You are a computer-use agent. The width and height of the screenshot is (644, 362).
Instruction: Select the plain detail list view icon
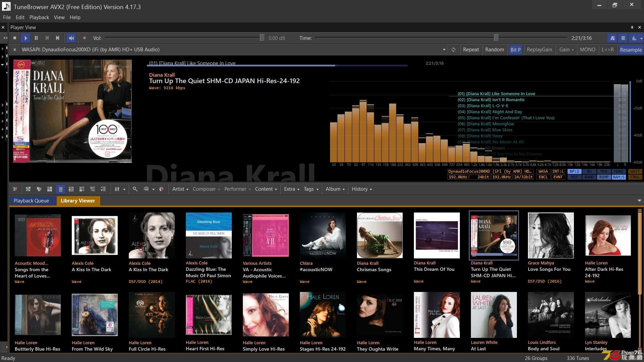click(x=103, y=189)
